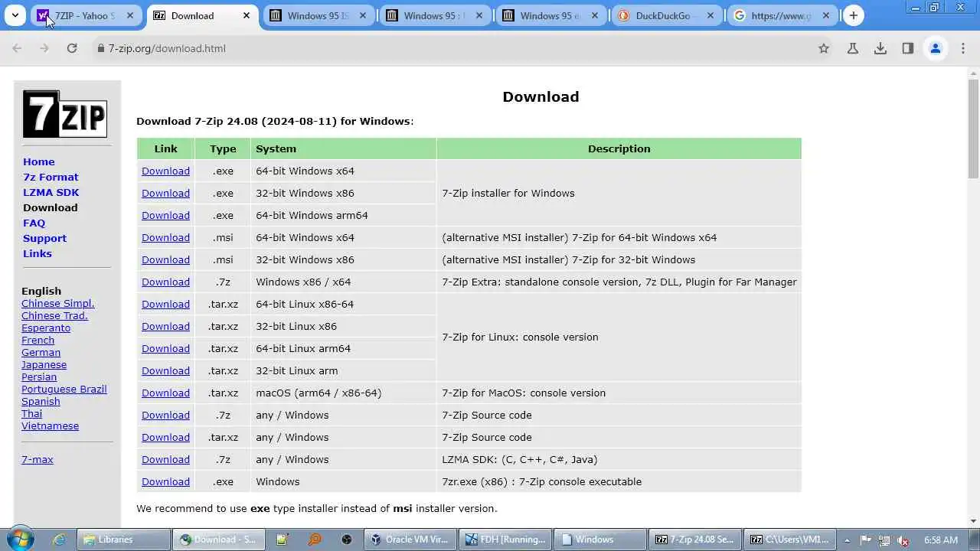Switch language to Esperanto
This screenshot has width=980, height=551.
[46, 328]
